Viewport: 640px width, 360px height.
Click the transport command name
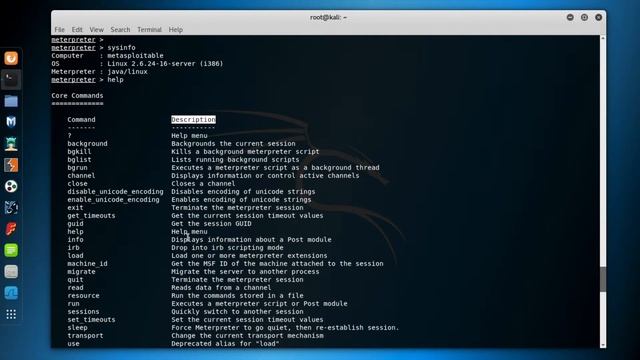[85, 336]
